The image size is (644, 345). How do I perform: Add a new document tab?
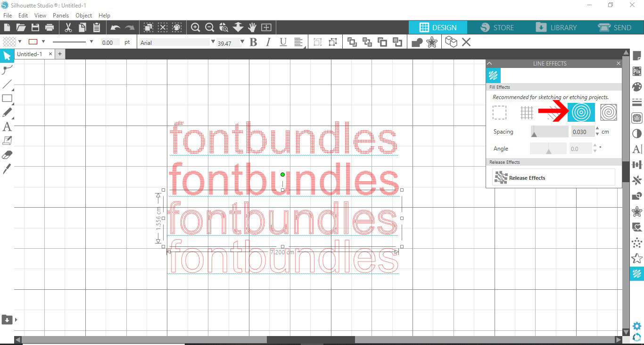point(60,54)
